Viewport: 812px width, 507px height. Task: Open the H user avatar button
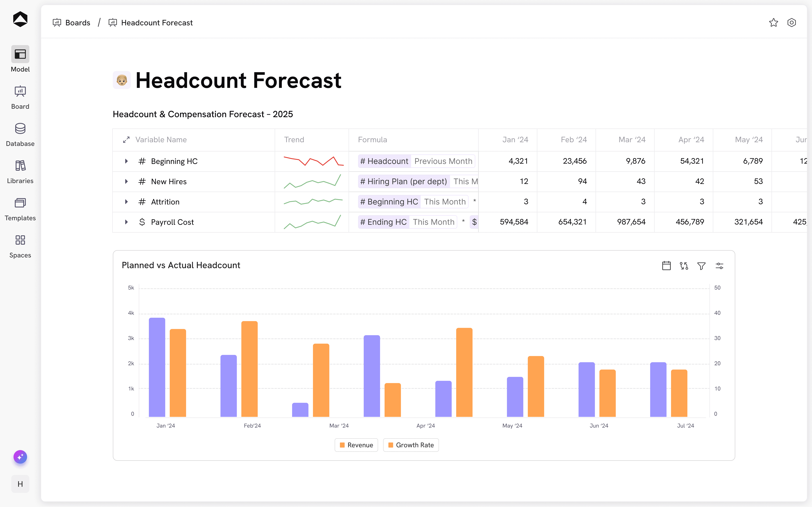click(20, 484)
